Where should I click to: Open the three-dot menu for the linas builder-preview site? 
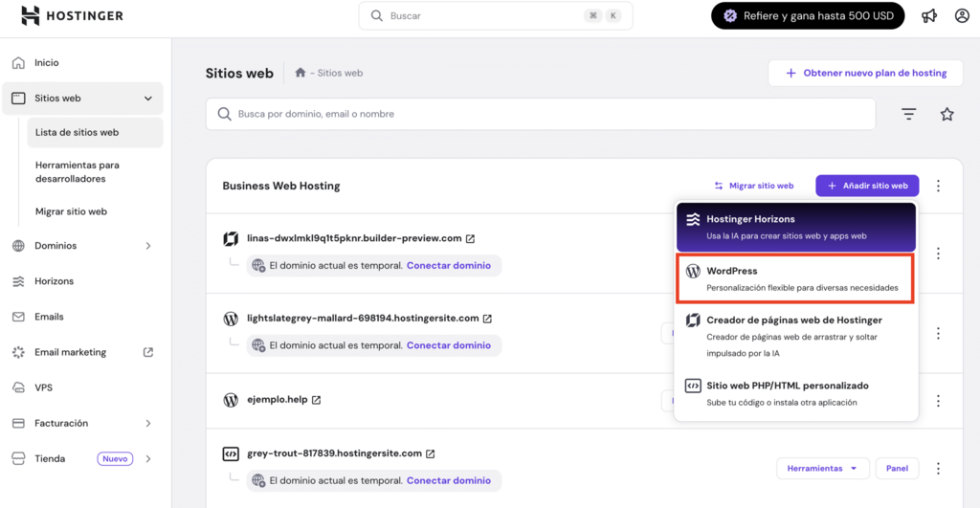pyautogui.click(x=938, y=254)
